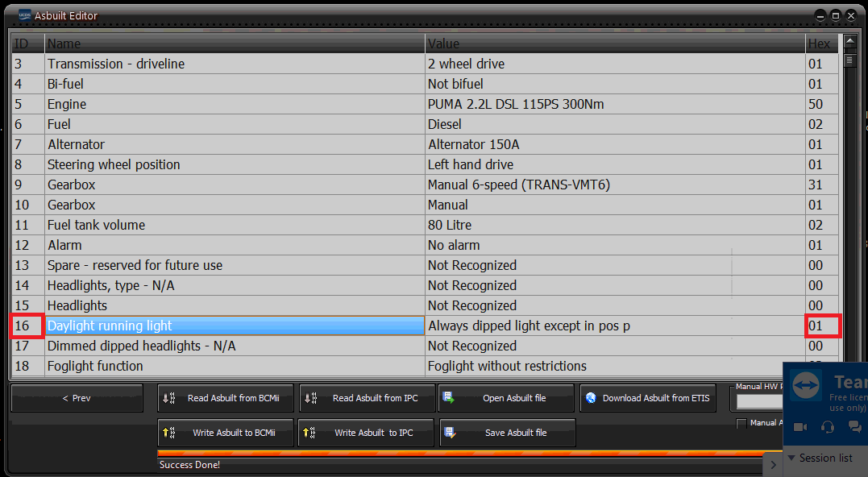Click the Read Asbuilt from IPC icon
This screenshot has height=477, width=868.
click(x=311, y=398)
